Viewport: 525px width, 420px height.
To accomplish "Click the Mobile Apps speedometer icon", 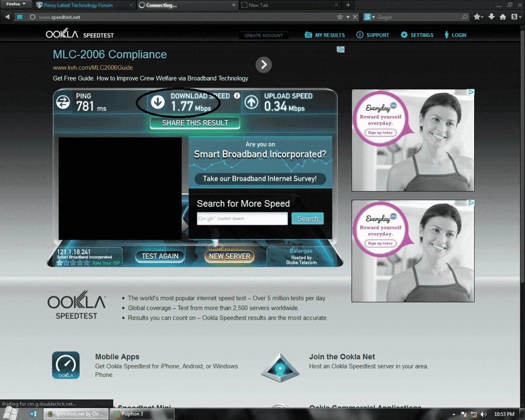I will 66,365.
